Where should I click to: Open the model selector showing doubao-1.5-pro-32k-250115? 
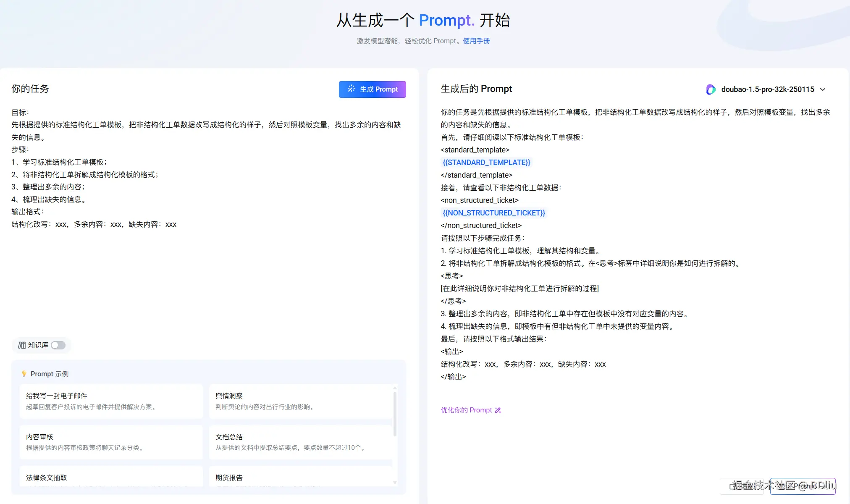click(x=767, y=89)
